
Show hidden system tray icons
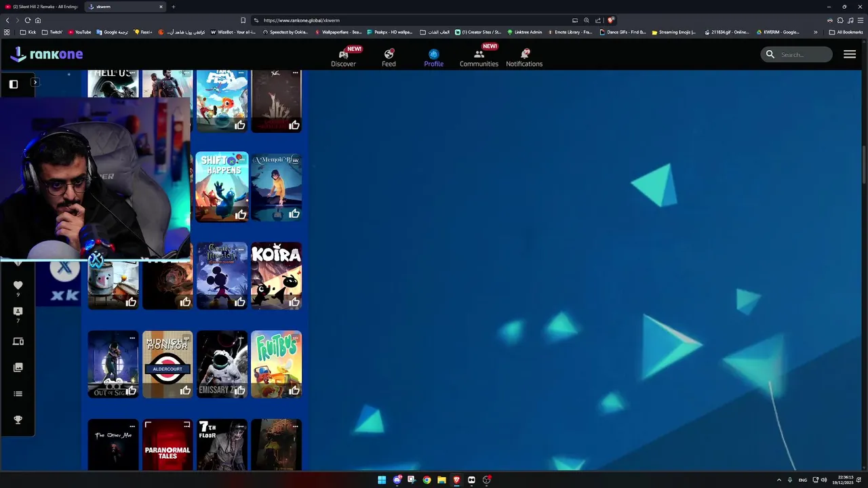click(x=778, y=480)
